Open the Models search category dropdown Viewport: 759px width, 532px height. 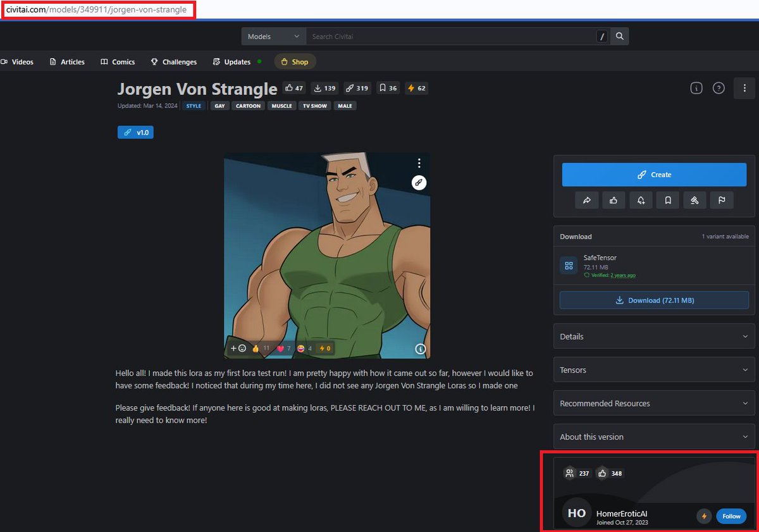[x=274, y=37]
